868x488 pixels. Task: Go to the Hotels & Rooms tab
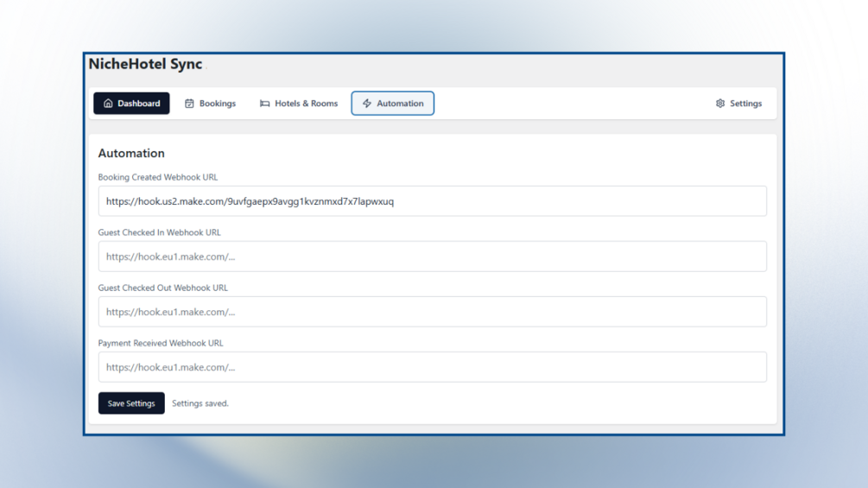pyautogui.click(x=299, y=104)
